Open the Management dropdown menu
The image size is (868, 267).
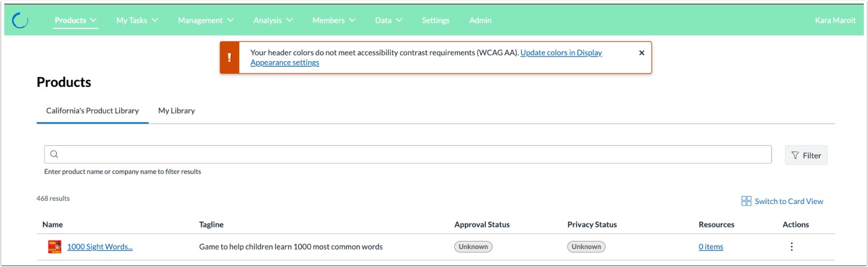(x=205, y=20)
